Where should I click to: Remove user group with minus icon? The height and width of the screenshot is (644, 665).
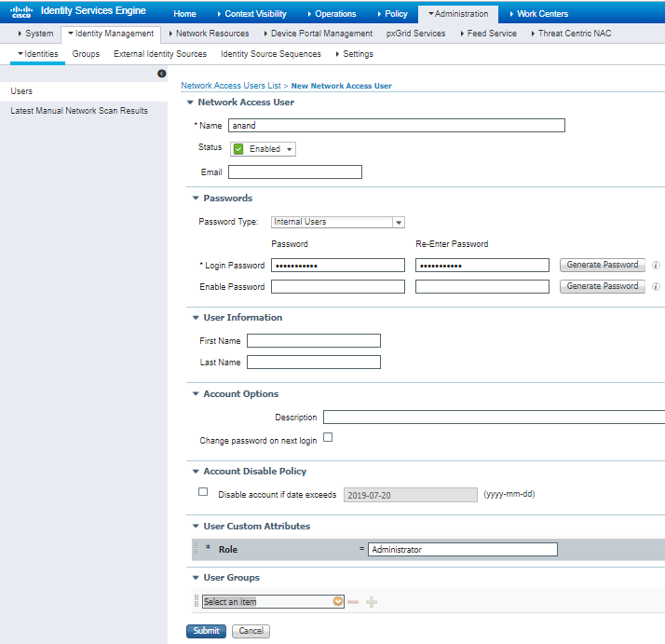coord(353,602)
